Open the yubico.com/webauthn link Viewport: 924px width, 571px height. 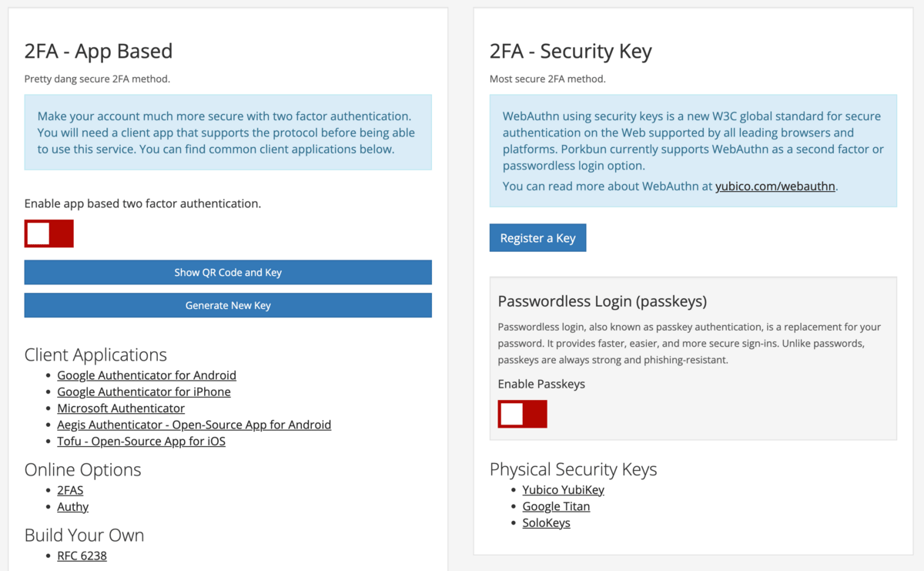tap(775, 186)
